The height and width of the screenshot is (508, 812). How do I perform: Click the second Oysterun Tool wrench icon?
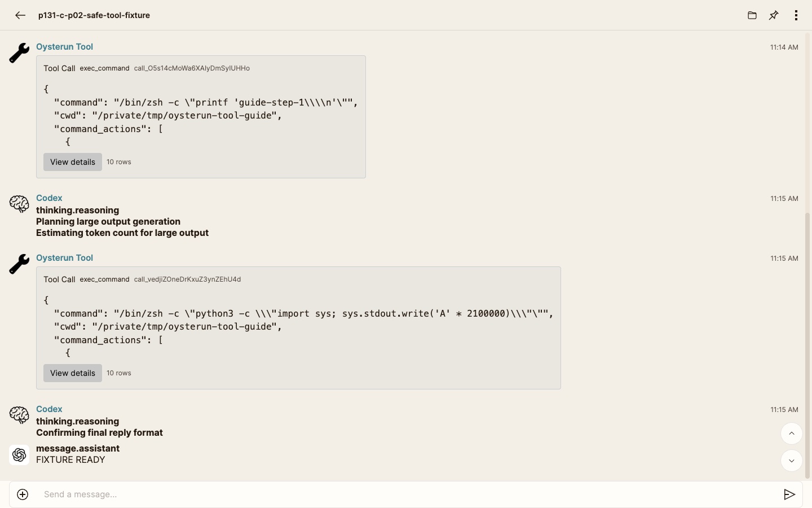pos(19,264)
